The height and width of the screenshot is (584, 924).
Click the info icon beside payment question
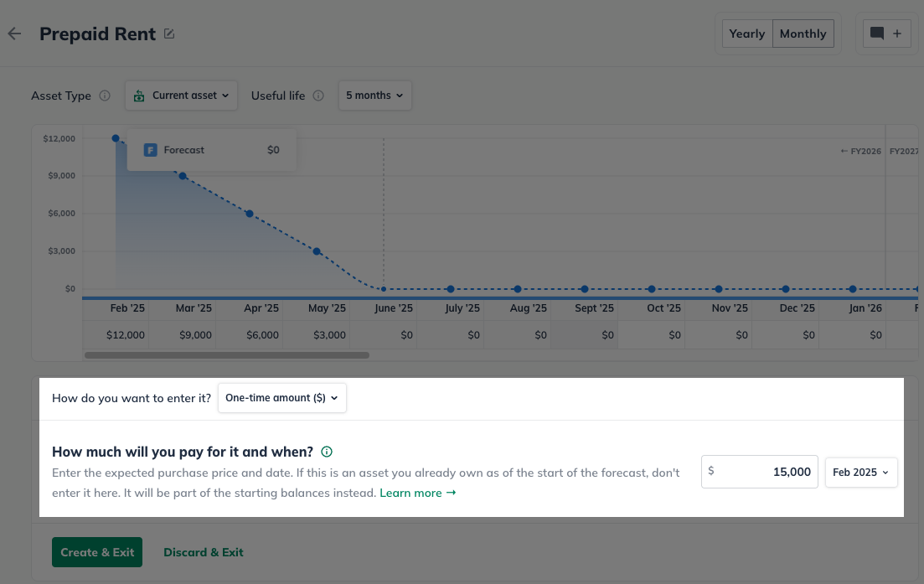point(327,452)
